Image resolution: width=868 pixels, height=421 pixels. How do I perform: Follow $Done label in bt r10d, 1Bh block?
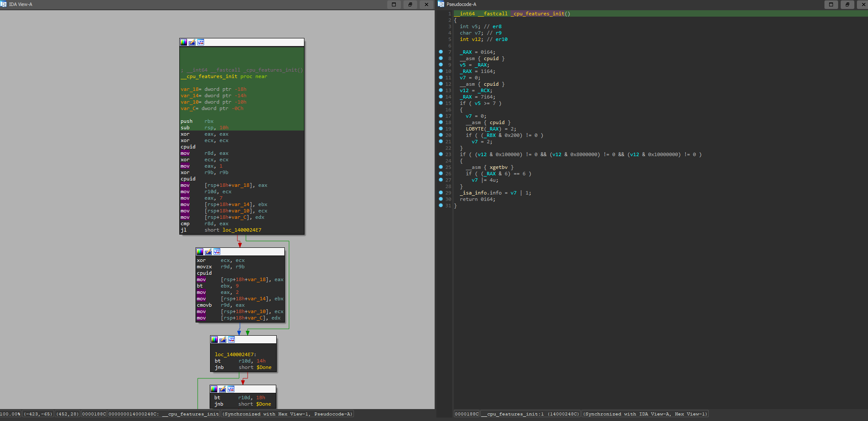(x=263, y=404)
